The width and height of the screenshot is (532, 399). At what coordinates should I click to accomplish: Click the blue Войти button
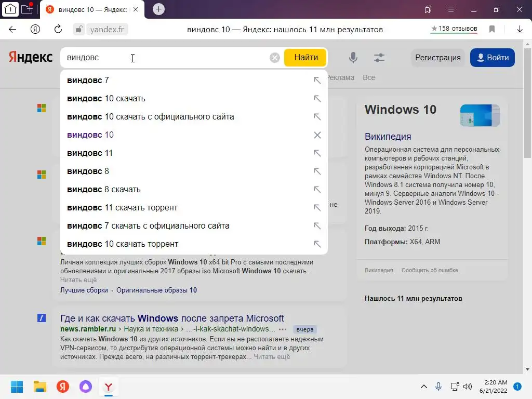click(493, 58)
